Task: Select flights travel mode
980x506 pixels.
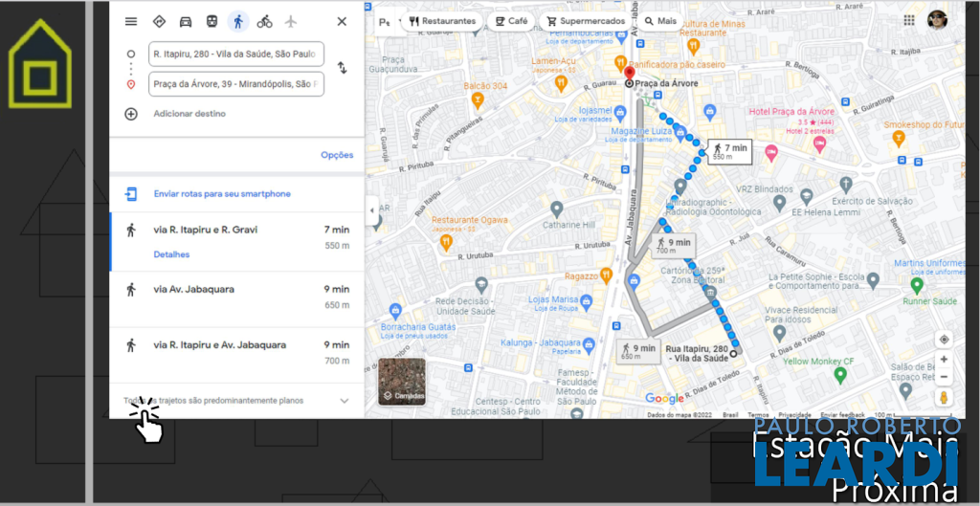Action: [291, 21]
